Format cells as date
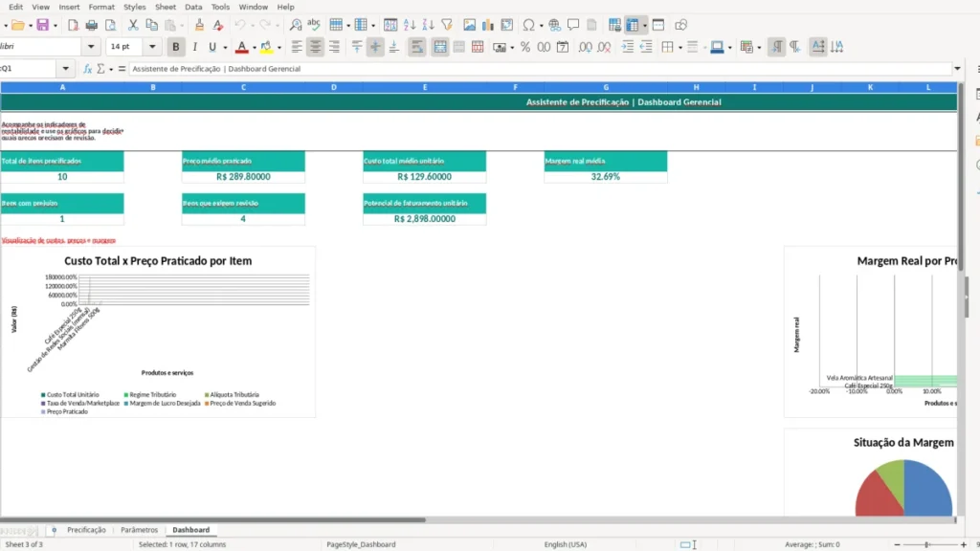 (563, 47)
